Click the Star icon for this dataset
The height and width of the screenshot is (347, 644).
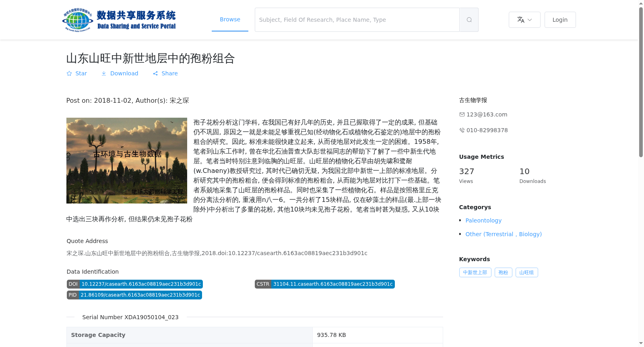click(x=69, y=73)
